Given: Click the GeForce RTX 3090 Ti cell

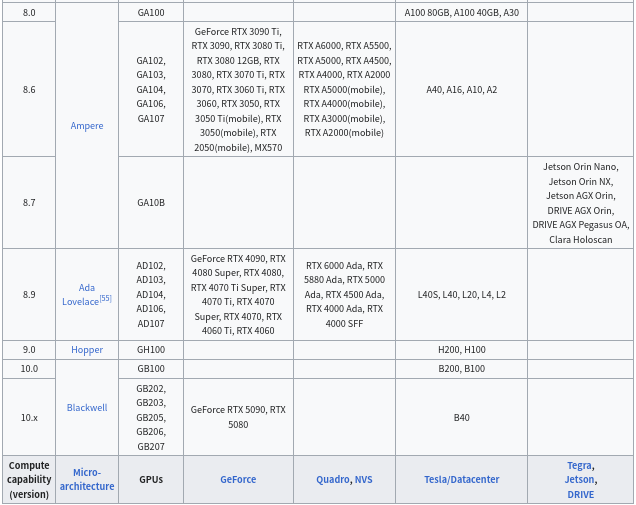Looking at the screenshot, I should click(x=238, y=89).
